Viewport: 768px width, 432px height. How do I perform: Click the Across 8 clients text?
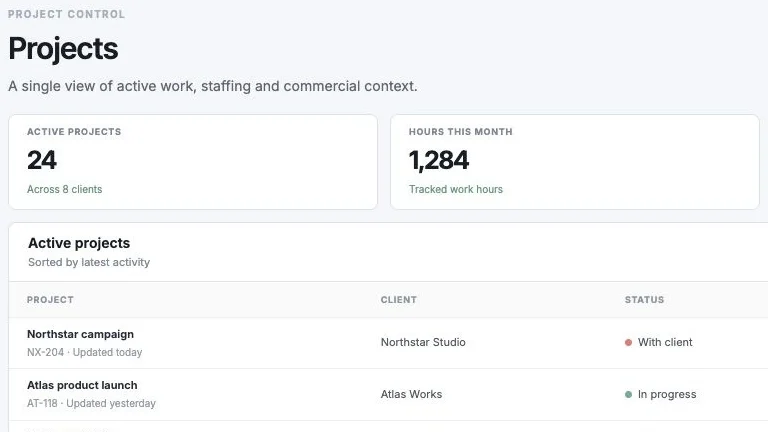[65, 189]
